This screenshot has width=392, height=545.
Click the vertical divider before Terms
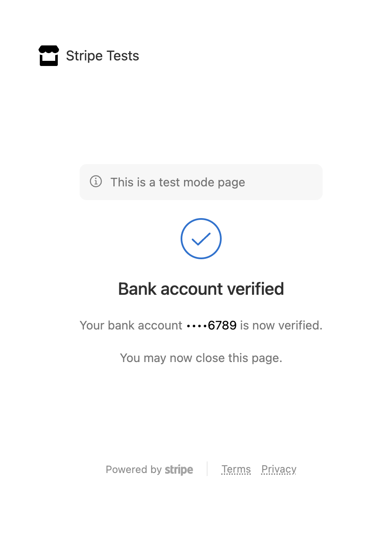(207, 469)
